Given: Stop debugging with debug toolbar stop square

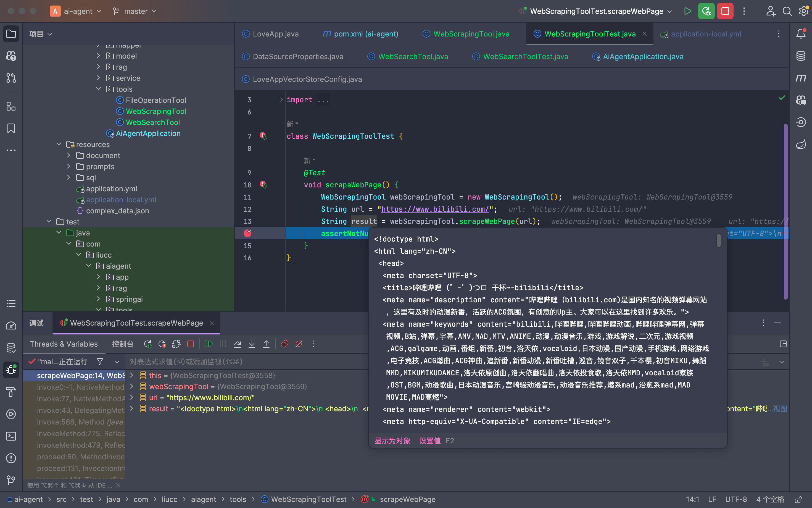Looking at the screenshot, I should click(191, 344).
